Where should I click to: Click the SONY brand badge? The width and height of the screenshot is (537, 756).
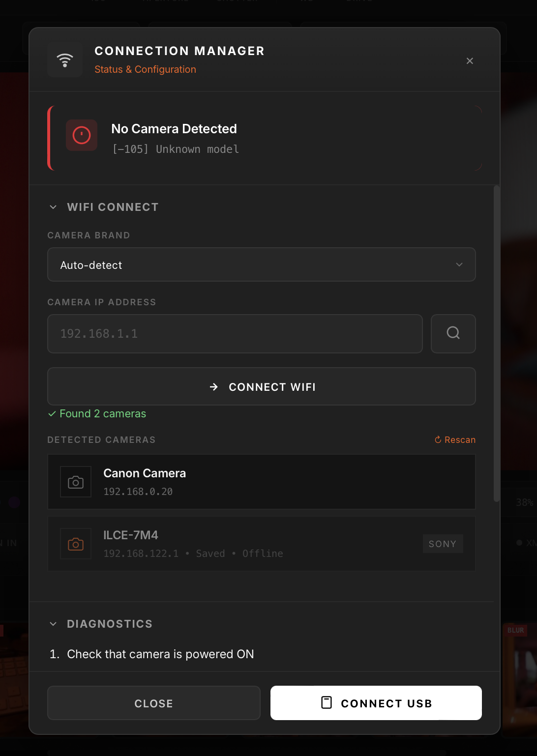coord(443,544)
